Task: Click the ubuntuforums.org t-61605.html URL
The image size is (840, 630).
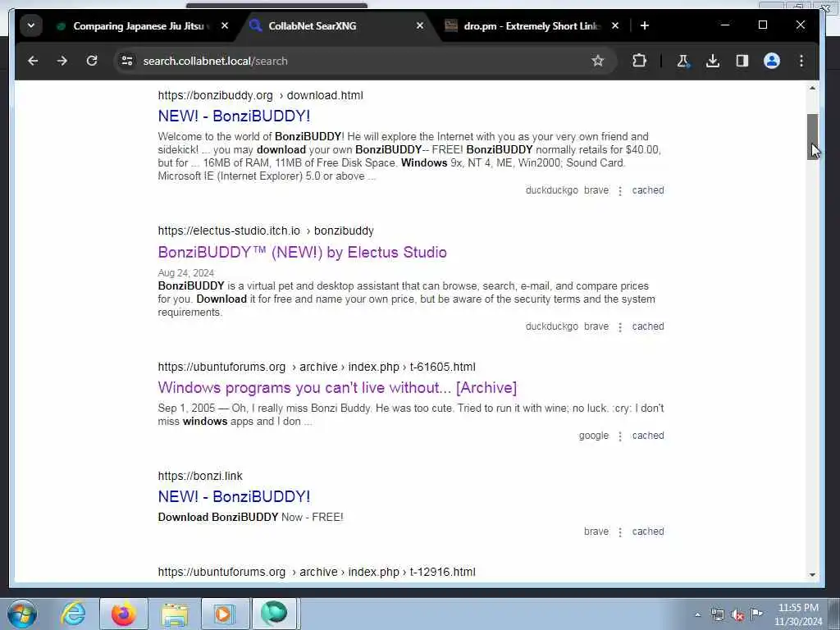Action: tap(317, 367)
